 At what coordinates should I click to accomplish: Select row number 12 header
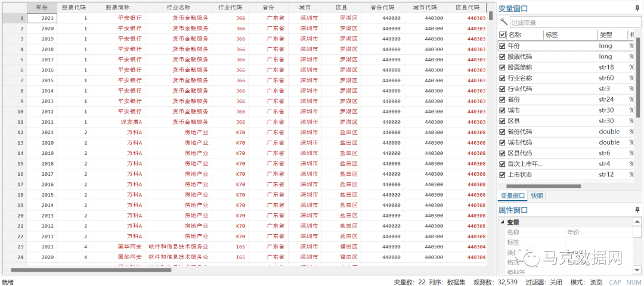click(15, 132)
